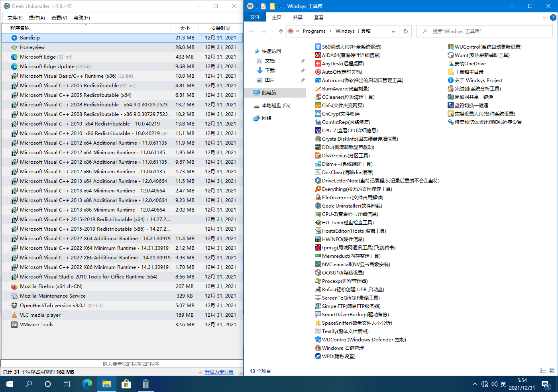Click the Explorer help question mark icon
Image resolution: width=558 pixels, height=392 pixels.
553,18
